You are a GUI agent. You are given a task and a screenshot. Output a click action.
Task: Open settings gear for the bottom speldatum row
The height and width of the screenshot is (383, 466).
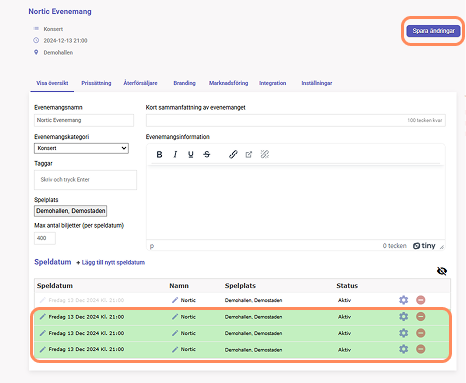pos(404,349)
